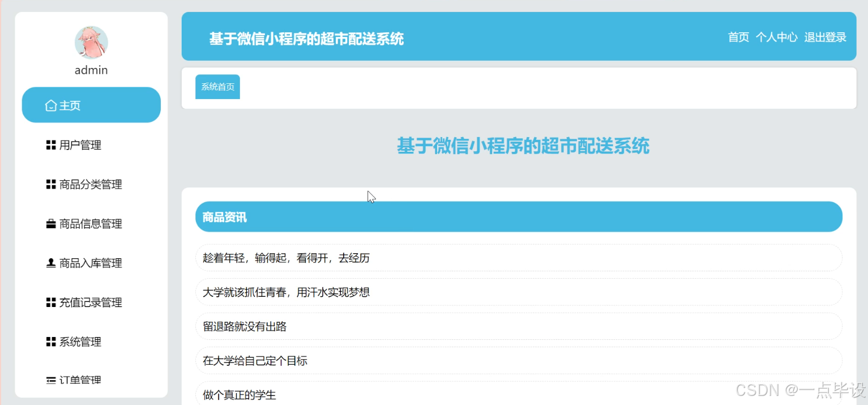Viewport: 868px width, 405px height.
Task: Open news item 趁着年轻，输得起，看得开，去经历
Action: pos(519,258)
